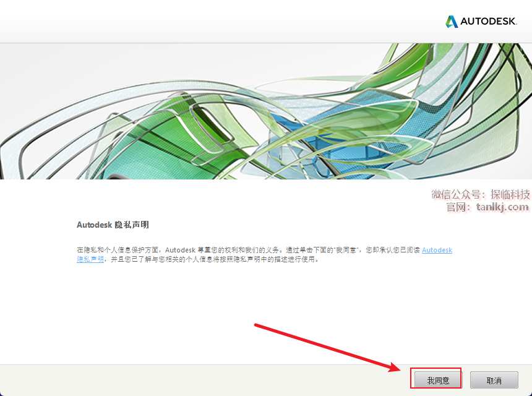Click the Autodesk logo in header

pyautogui.click(x=481, y=22)
